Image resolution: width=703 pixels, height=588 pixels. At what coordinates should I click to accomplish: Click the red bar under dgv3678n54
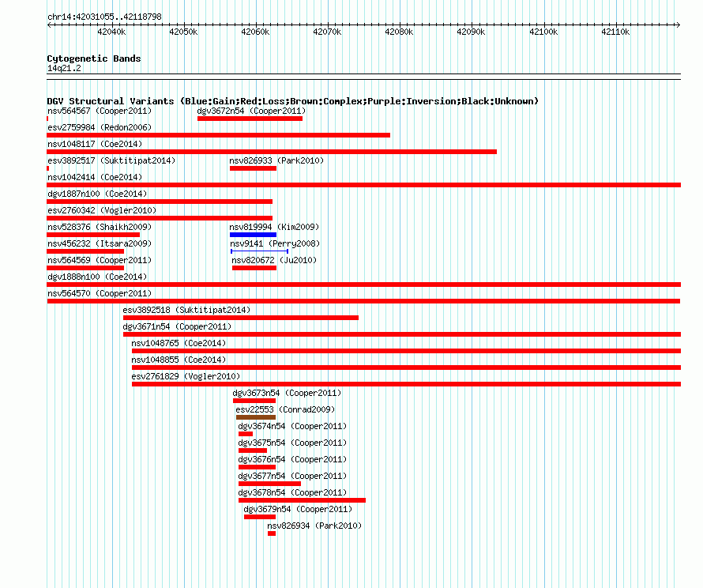point(302,500)
